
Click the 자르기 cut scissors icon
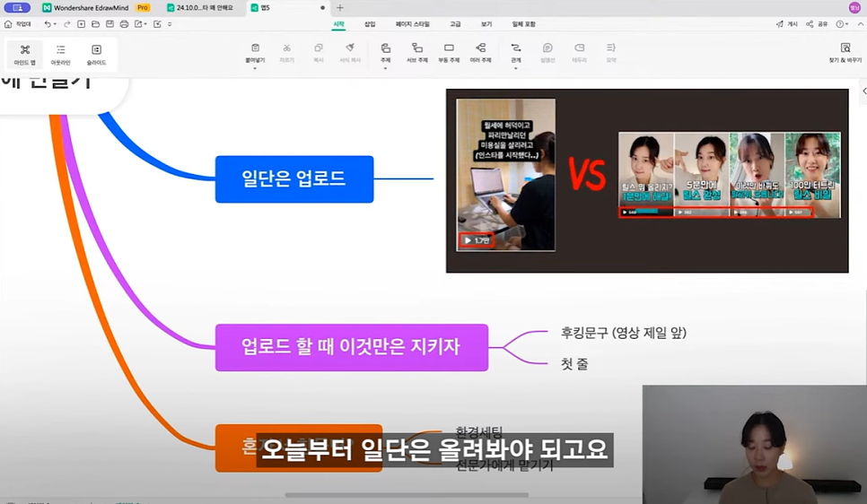(287, 48)
